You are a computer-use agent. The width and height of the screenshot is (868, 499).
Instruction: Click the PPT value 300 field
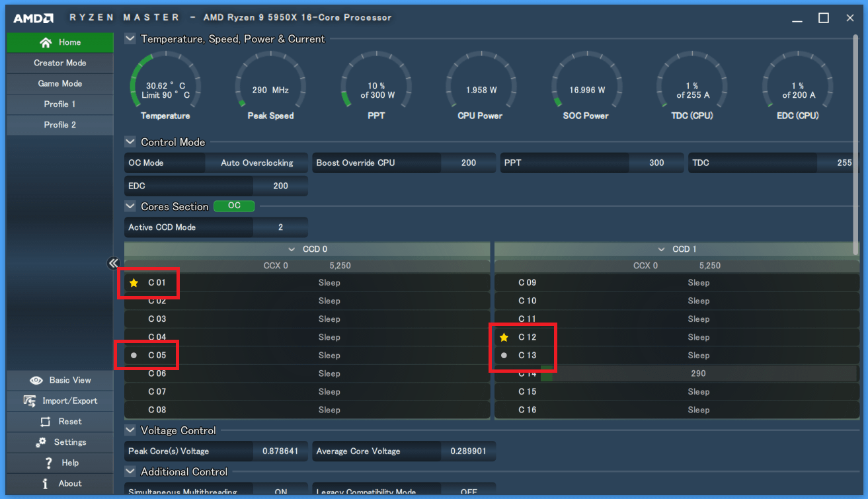pyautogui.click(x=656, y=163)
